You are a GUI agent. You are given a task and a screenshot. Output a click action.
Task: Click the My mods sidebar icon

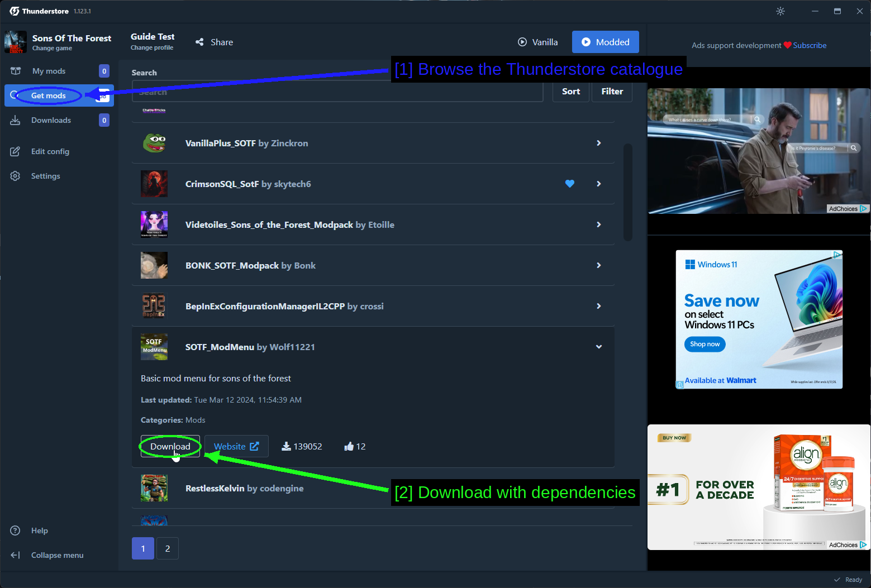(16, 71)
